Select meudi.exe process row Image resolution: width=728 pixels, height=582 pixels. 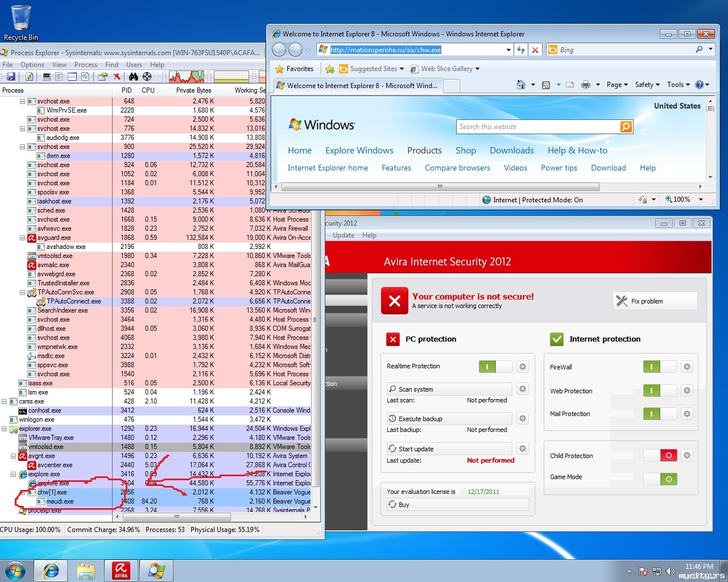pyautogui.click(x=156, y=501)
